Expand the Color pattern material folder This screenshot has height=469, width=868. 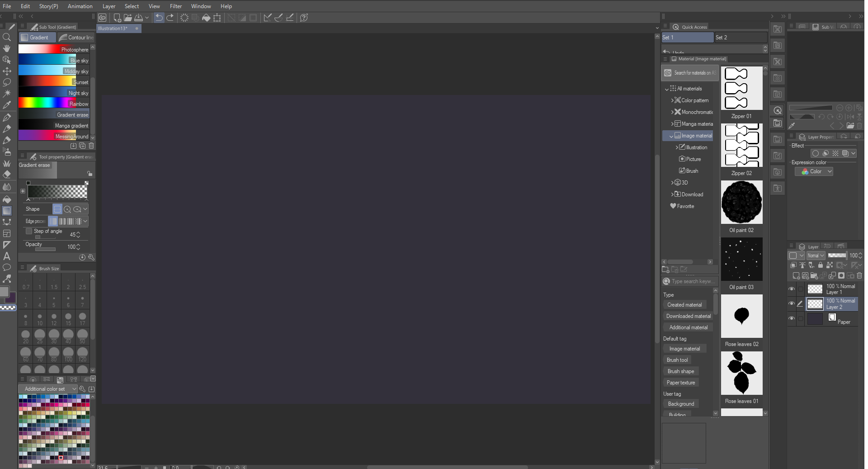[x=672, y=100]
